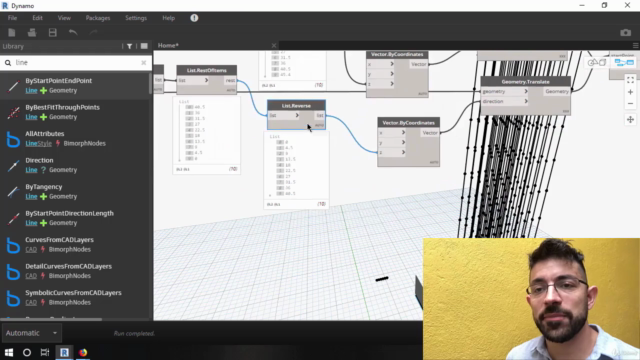Click the Redo arrow icon
640x360 pixels.
(x=93, y=33)
